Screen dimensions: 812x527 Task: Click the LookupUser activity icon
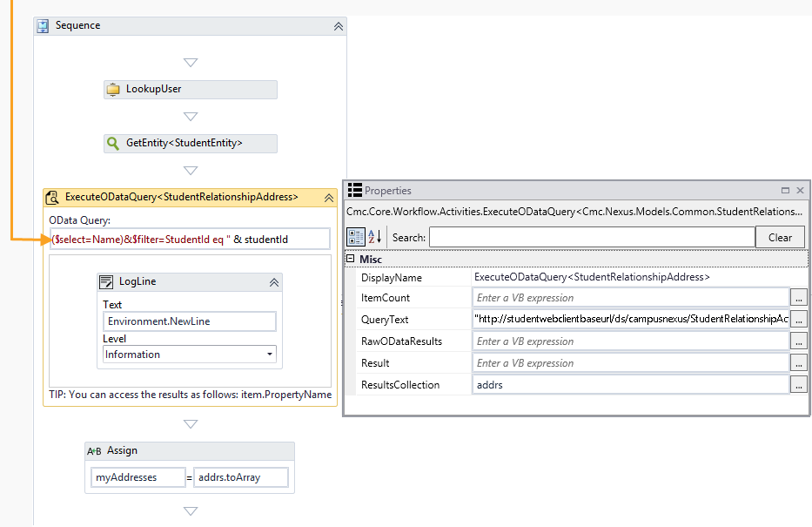coord(113,90)
